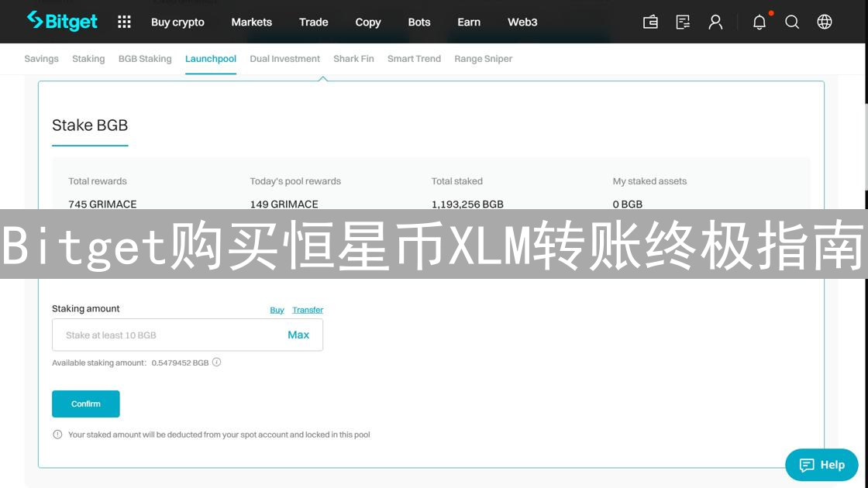Open the Help chat button
The image size is (868, 488).
click(821, 465)
